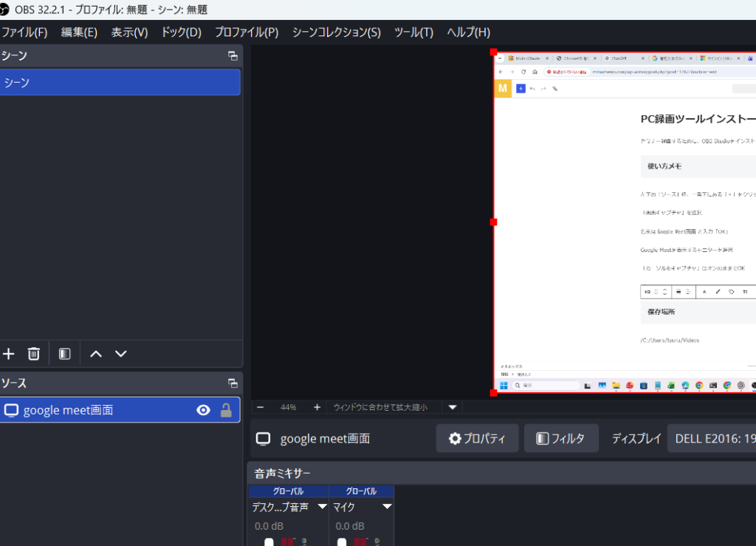Zoom in the preview with the plus button

coord(317,408)
